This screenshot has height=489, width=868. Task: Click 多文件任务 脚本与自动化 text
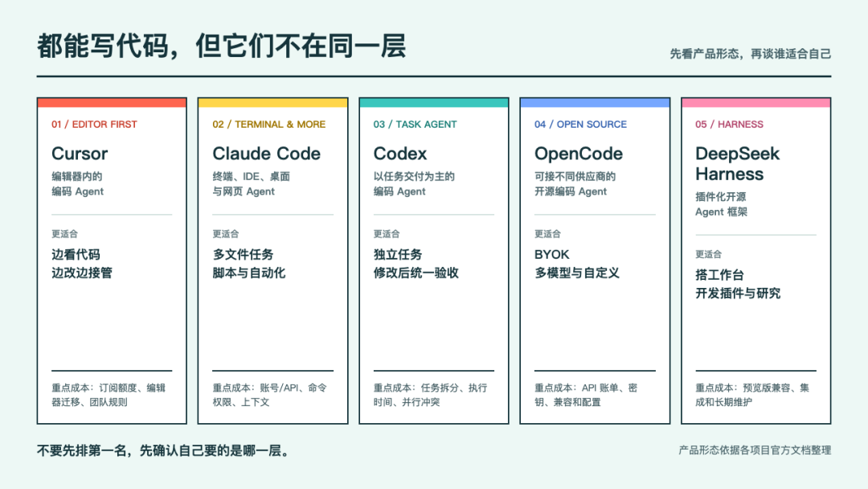[249, 264]
